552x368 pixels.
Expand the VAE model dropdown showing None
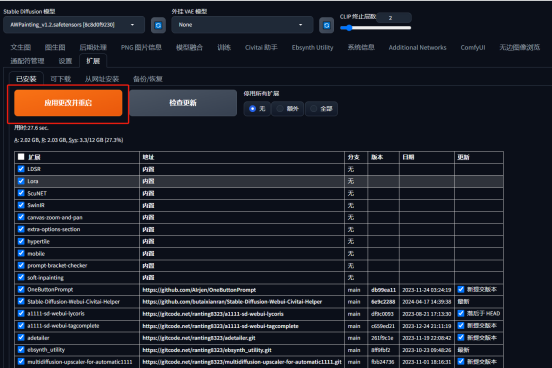pos(242,25)
